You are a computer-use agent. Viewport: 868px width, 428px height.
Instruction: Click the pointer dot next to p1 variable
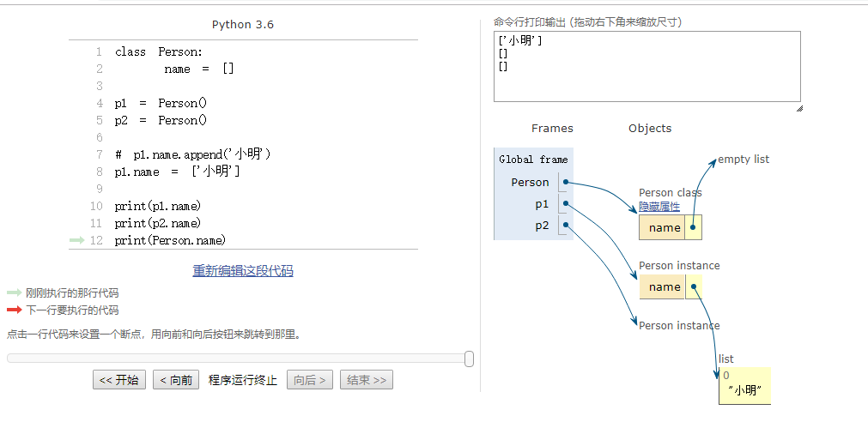[x=565, y=204]
